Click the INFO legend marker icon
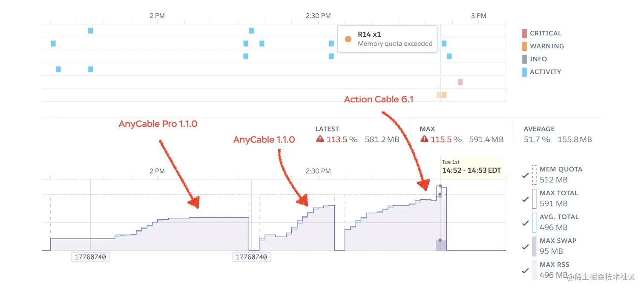This screenshot has height=290, width=644. pyautogui.click(x=524, y=59)
